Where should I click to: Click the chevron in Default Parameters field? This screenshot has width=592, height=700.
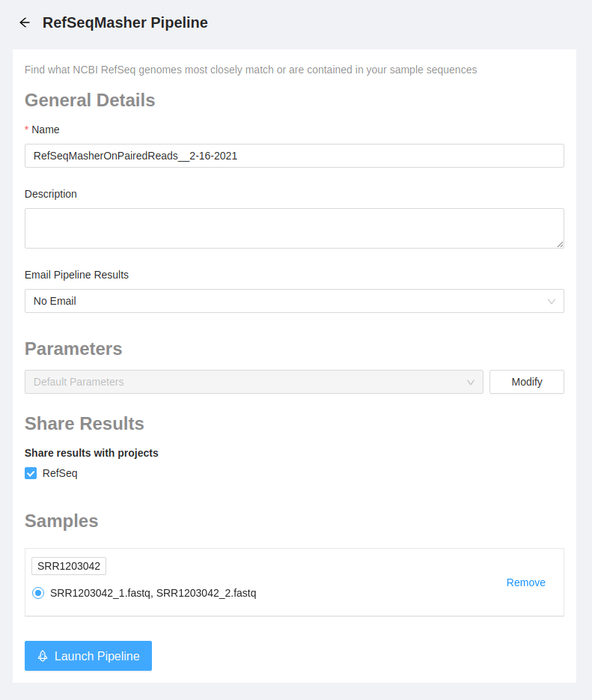click(x=471, y=382)
